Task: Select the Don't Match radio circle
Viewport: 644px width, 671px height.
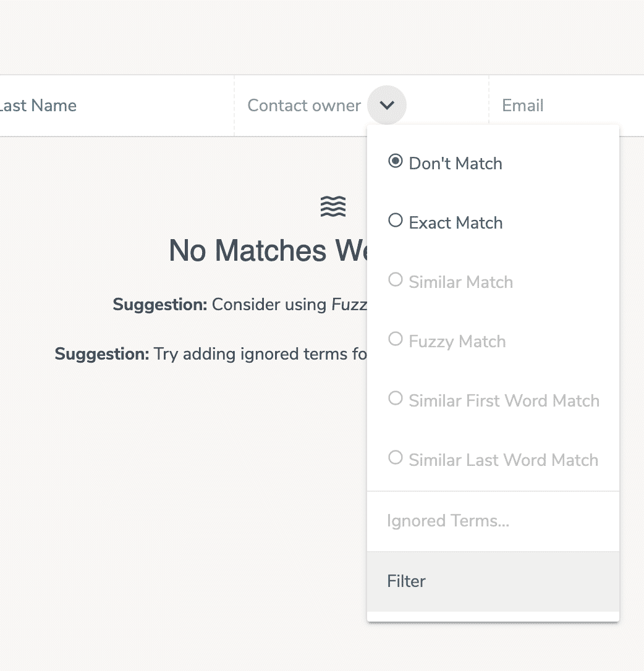Action: tap(395, 161)
